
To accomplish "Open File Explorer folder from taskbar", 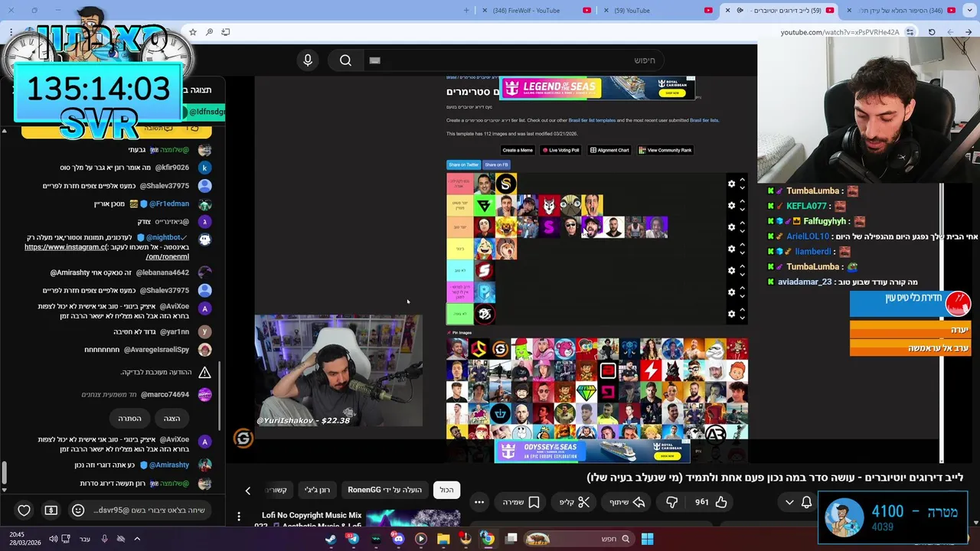I will [x=443, y=539].
